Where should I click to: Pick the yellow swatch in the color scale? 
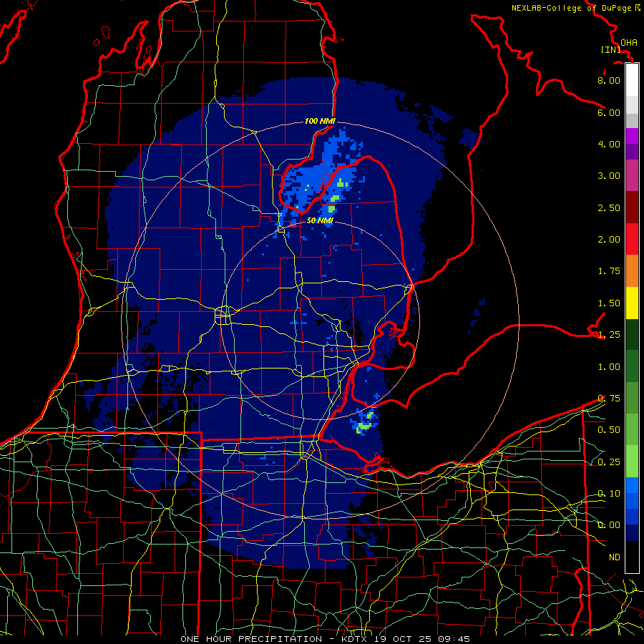tap(632, 303)
